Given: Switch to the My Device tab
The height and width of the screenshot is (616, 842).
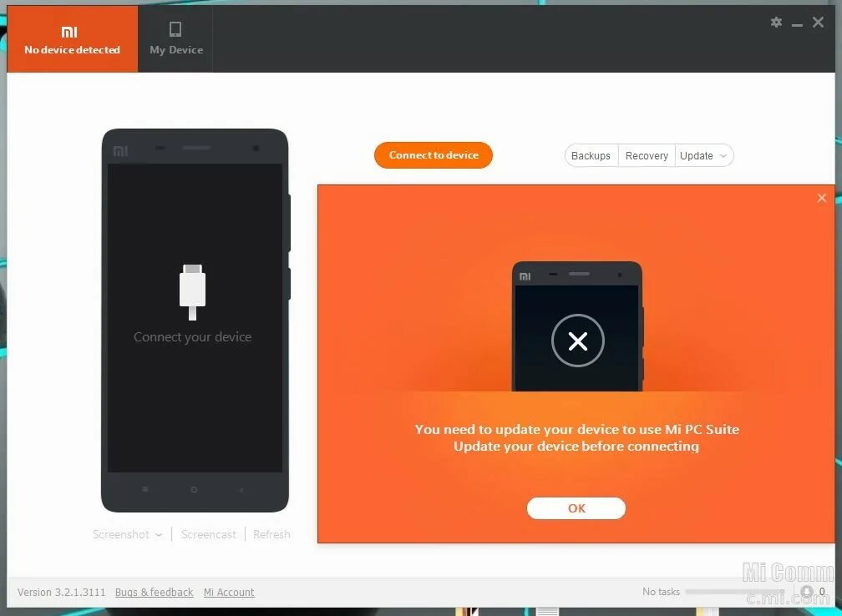Looking at the screenshot, I should tap(176, 39).
